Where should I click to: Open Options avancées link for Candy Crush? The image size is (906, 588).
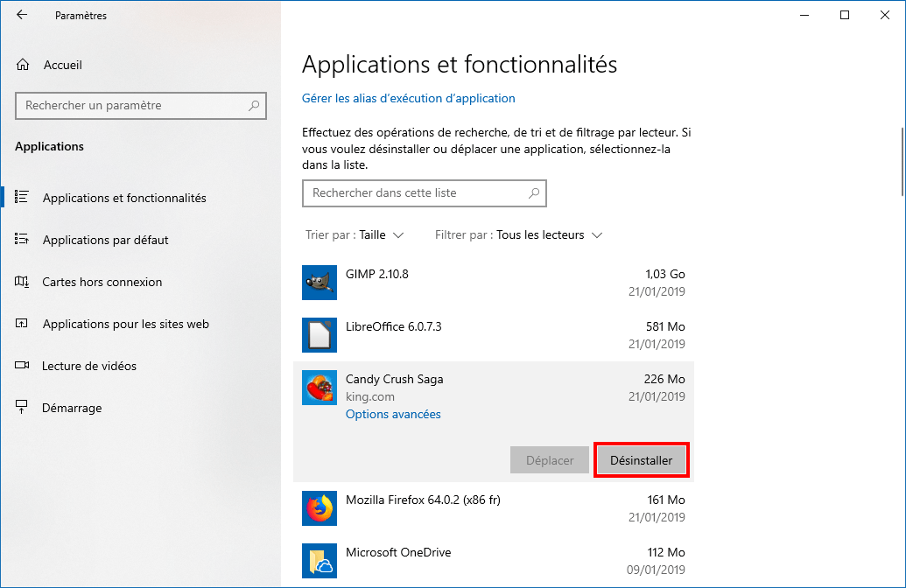[393, 414]
